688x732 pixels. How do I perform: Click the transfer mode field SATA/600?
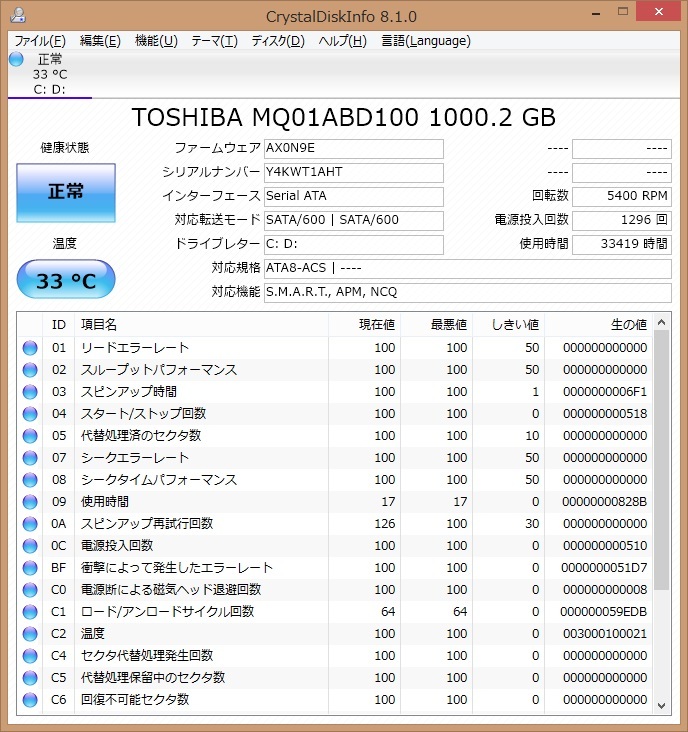coord(353,220)
